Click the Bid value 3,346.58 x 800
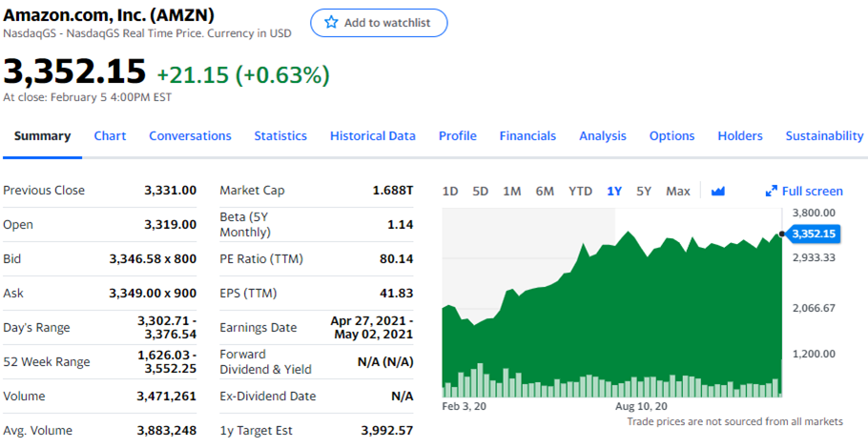Image resolution: width=868 pixels, height=448 pixels. point(153,259)
